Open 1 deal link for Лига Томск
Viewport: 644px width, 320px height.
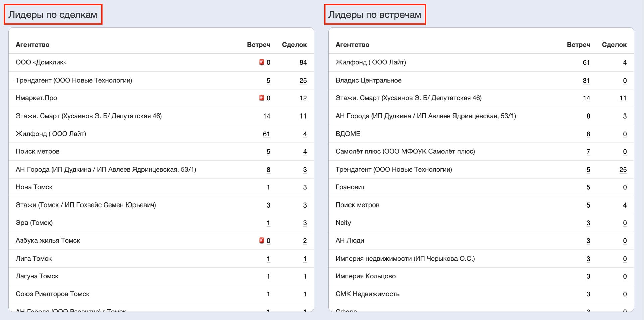tap(305, 259)
